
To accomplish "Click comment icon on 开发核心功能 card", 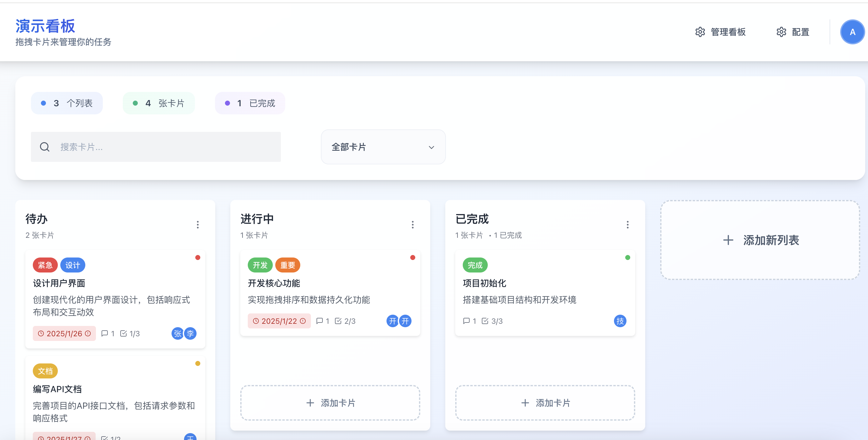I will tap(319, 321).
